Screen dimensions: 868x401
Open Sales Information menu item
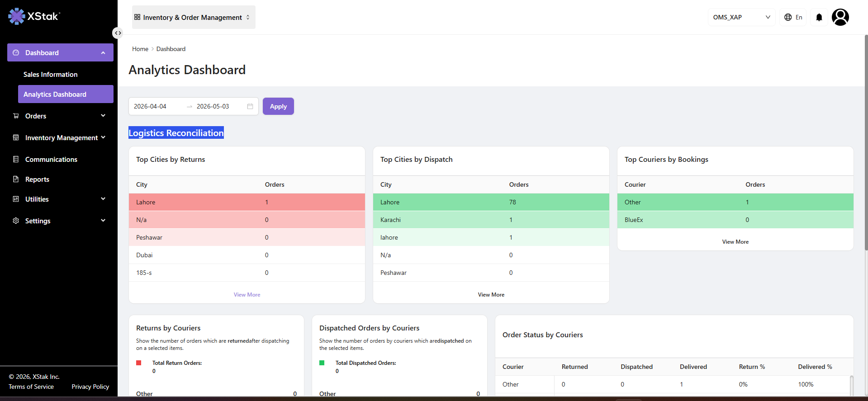point(50,74)
